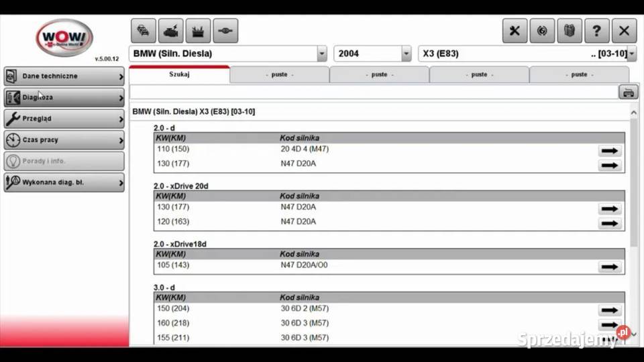Open the Diagnoza menu
The image size is (644, 362).
coord(64,98)
